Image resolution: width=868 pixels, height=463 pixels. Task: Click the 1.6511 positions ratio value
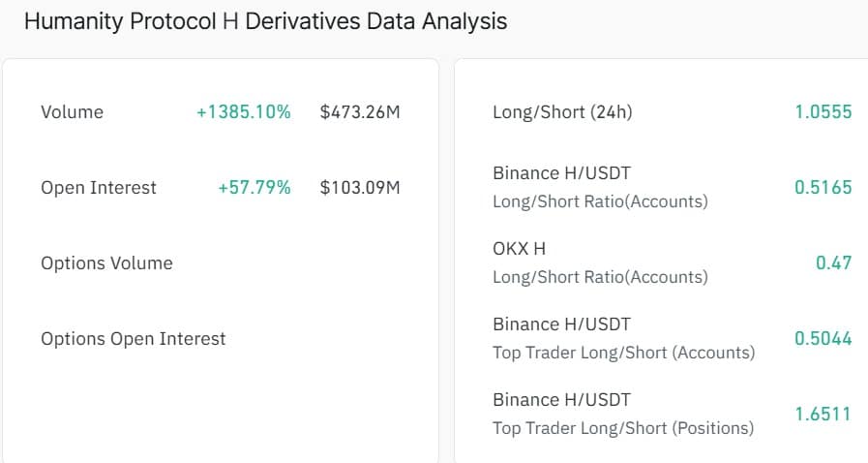823,415
